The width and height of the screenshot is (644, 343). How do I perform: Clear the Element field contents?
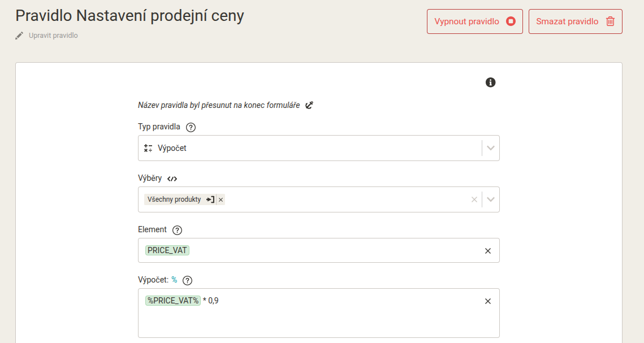[488, 251]
